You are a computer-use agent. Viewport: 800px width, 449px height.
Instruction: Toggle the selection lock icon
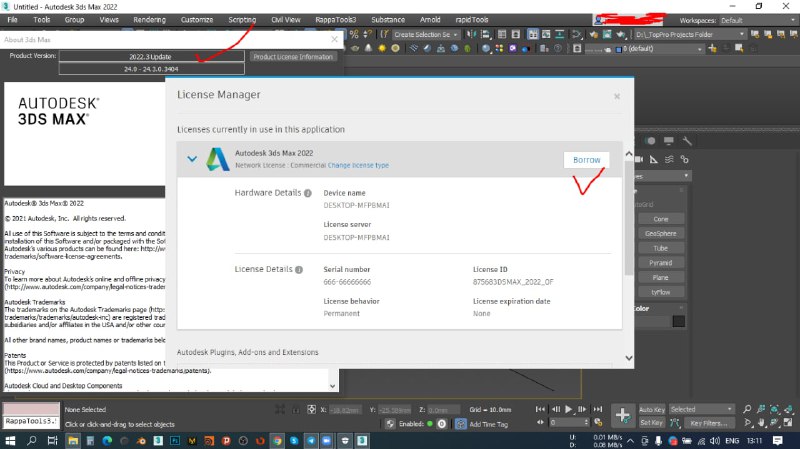[296, 409]
